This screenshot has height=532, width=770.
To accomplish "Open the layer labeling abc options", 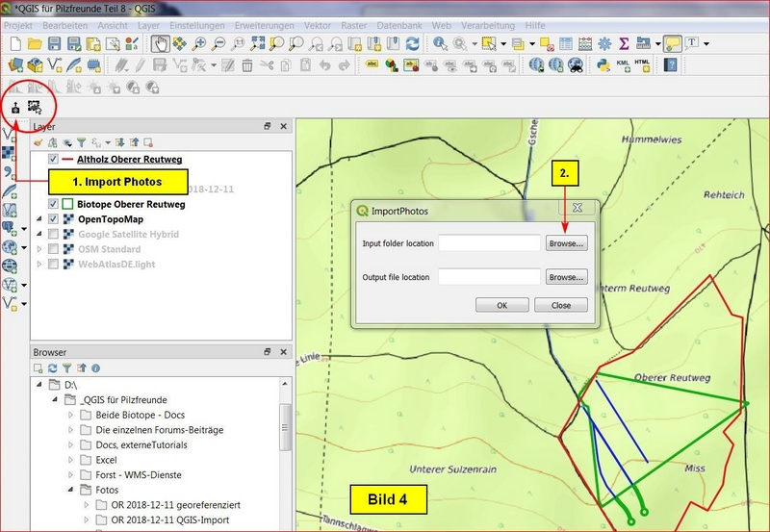I will point(372,64).
